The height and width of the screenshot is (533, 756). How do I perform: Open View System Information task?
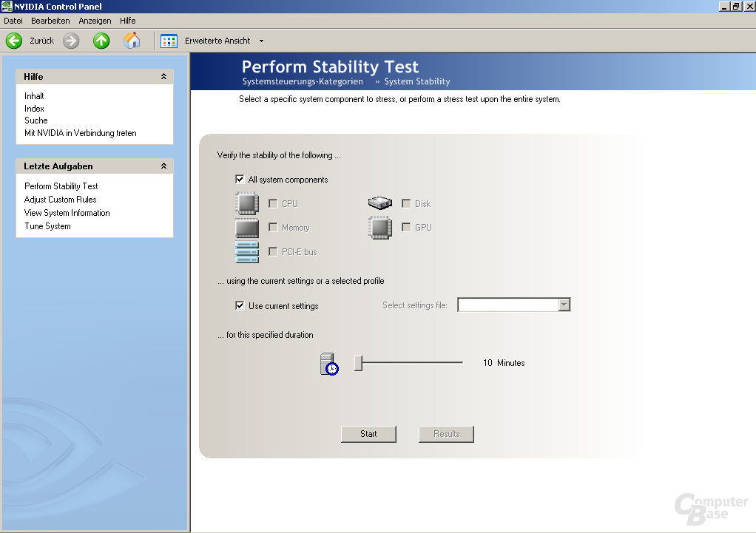(x=67, y=212)
